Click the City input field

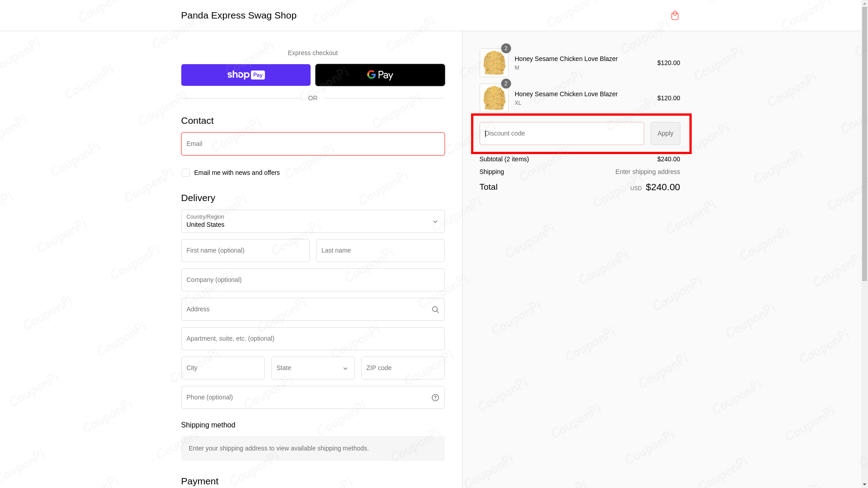point(222,368)
